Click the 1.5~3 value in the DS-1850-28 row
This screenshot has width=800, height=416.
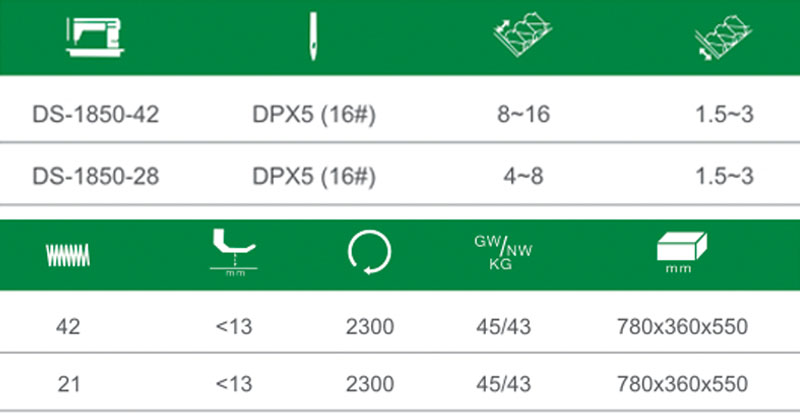point(724,178)
